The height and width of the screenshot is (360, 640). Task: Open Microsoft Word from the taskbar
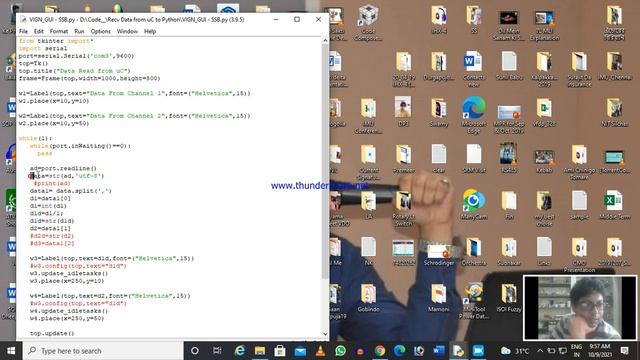tap(439, 351)
